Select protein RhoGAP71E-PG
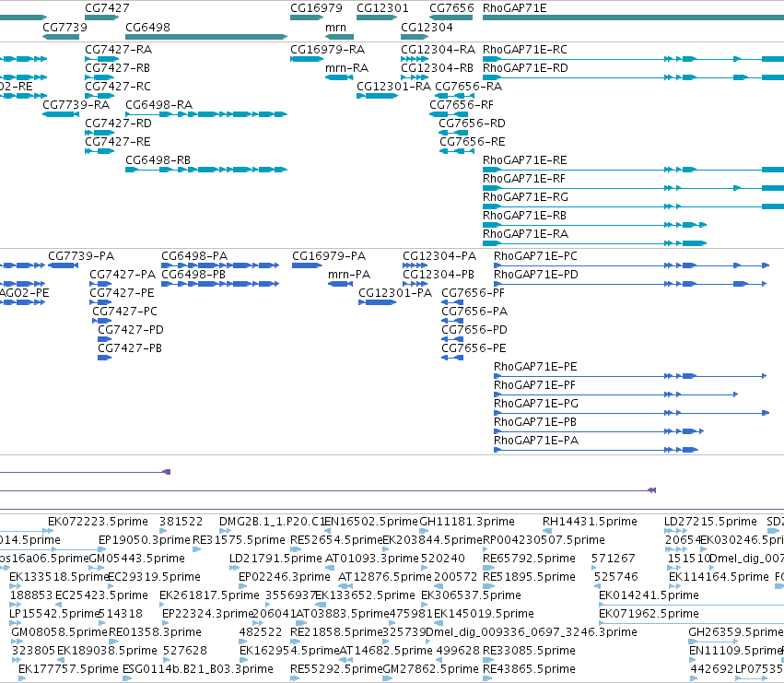 tap(536, 404)
